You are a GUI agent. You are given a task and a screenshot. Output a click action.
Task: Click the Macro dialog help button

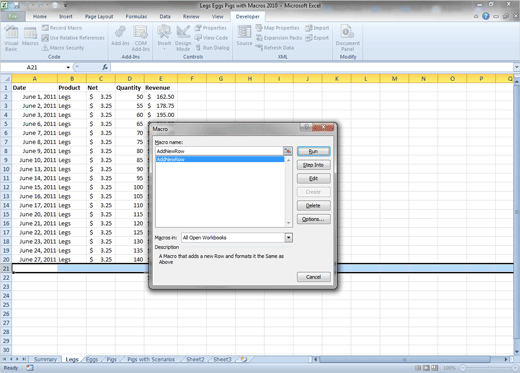(x=306, y=127)
